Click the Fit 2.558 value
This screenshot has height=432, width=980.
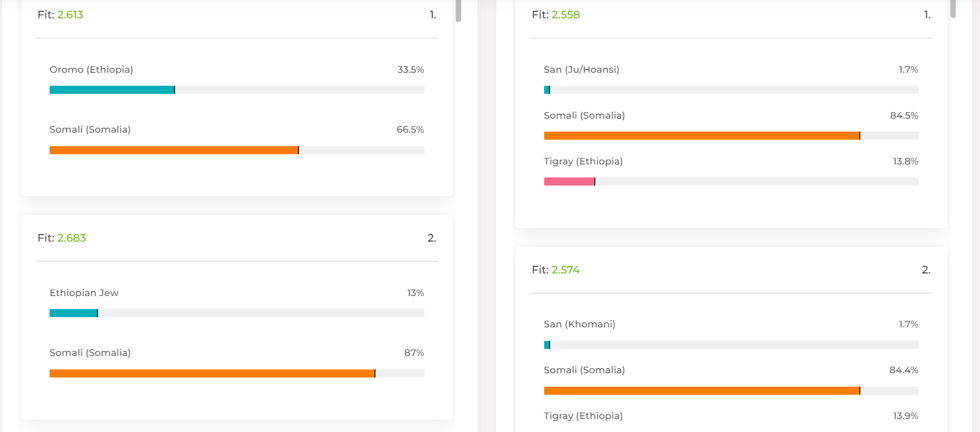pos(566,15)
